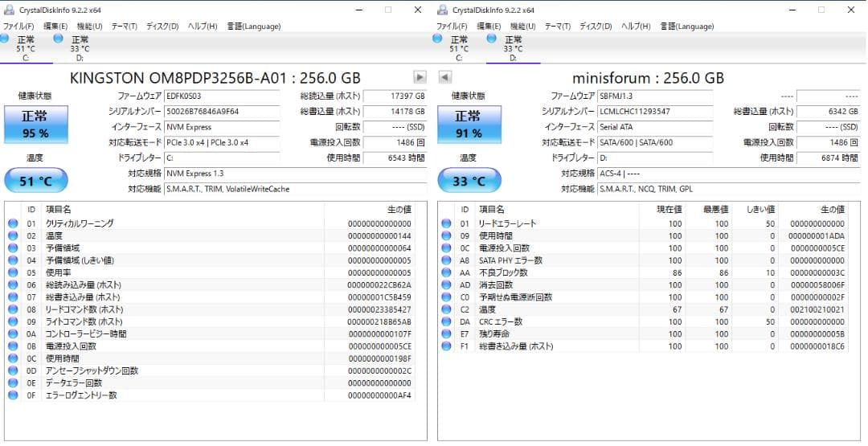Click serial number field 50026B76846A9F64

pos(223,111)
